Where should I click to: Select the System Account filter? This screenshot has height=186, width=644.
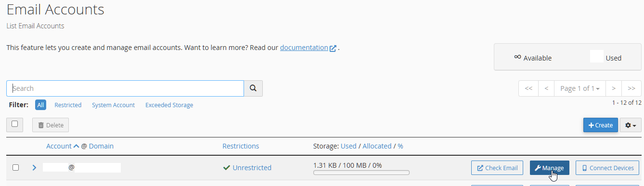point(114,105)
